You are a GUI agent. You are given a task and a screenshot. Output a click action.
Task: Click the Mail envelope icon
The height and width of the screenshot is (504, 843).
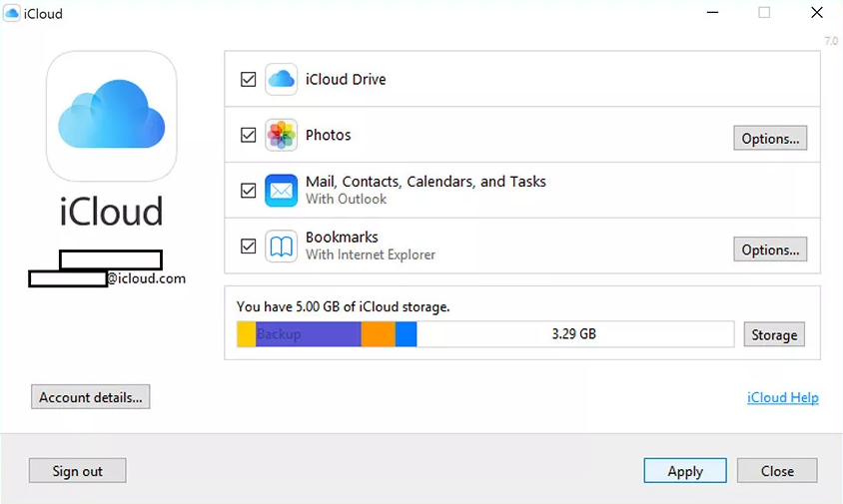click(x=281, y=191)
